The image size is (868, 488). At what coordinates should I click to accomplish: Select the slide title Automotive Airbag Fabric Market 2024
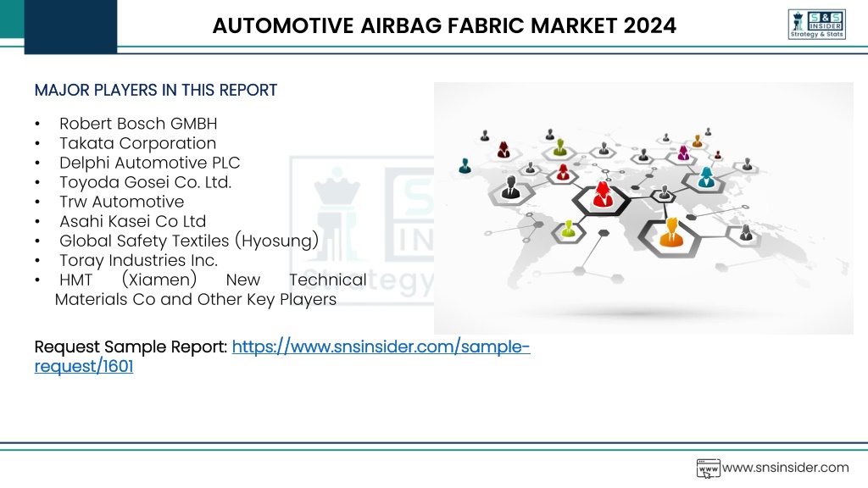pos(444,25)
